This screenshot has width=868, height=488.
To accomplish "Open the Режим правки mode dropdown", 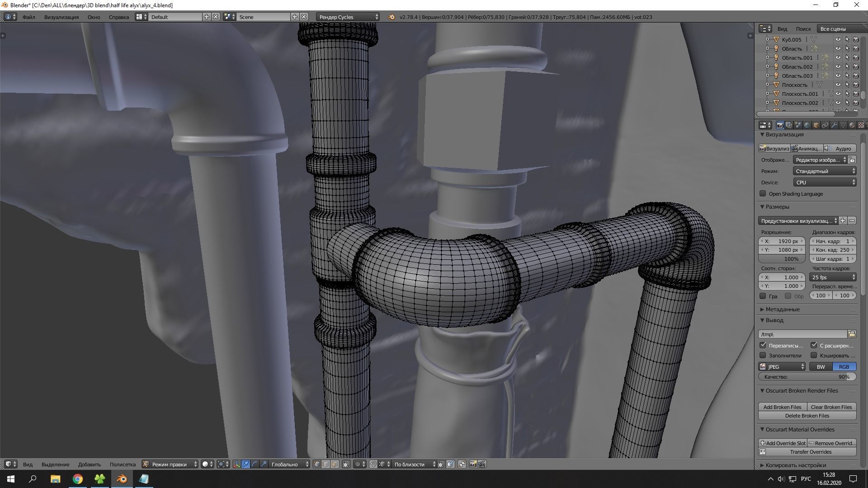I will coord(170,464).
